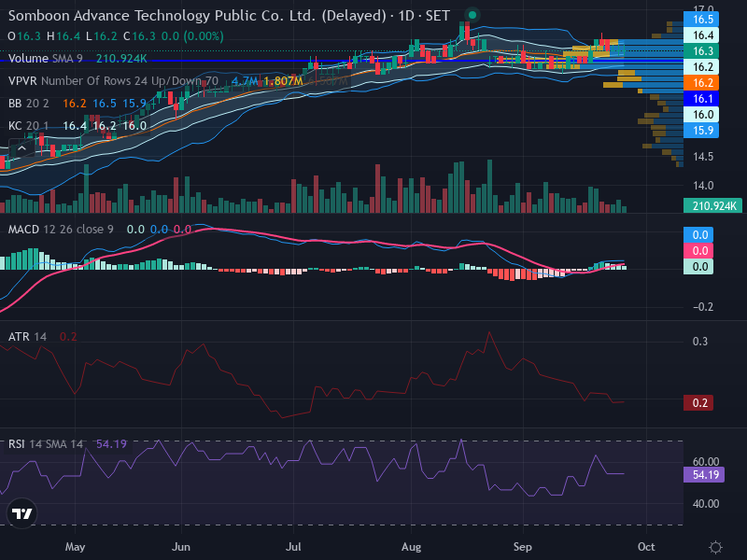
Task: Select the KC 20 1 indicator legend
Action: [x=78, y=126]
